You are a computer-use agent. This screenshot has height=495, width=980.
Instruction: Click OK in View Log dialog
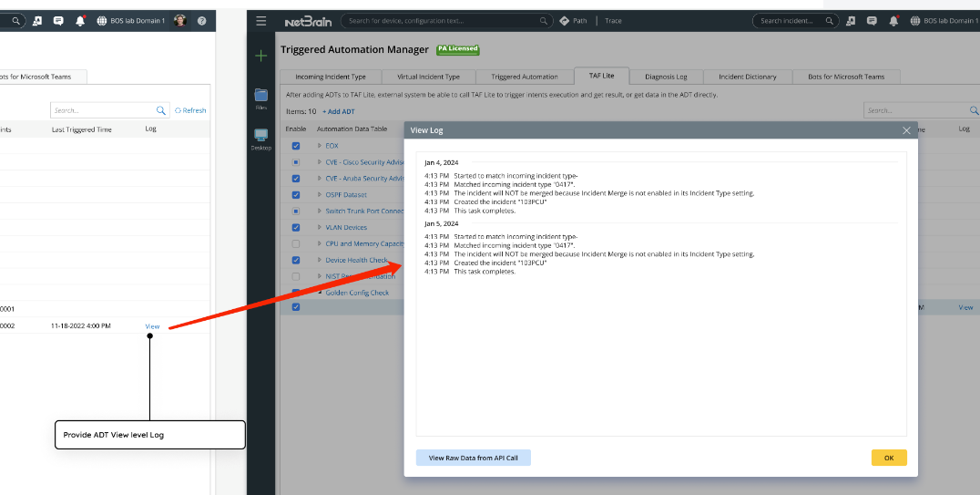(x=889, y=458)
